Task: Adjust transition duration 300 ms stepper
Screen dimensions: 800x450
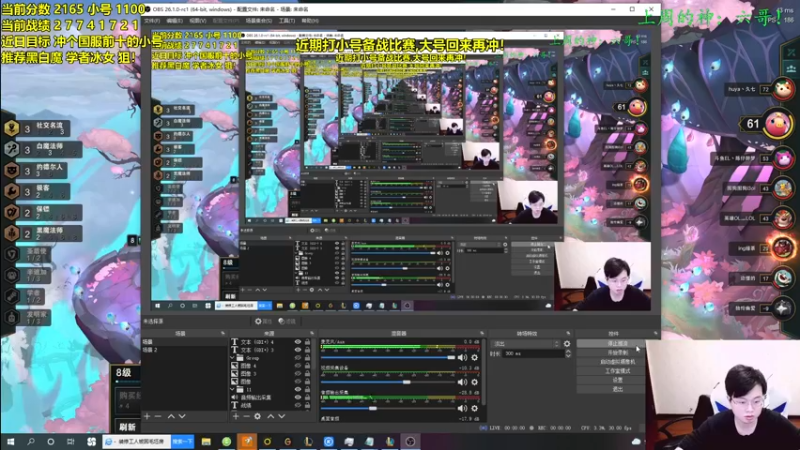Action: (568, 353)
